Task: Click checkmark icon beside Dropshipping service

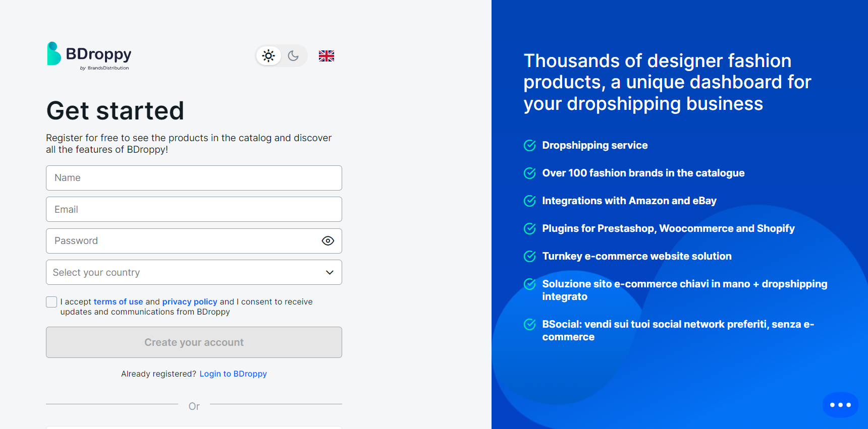Action: (530, 146)
